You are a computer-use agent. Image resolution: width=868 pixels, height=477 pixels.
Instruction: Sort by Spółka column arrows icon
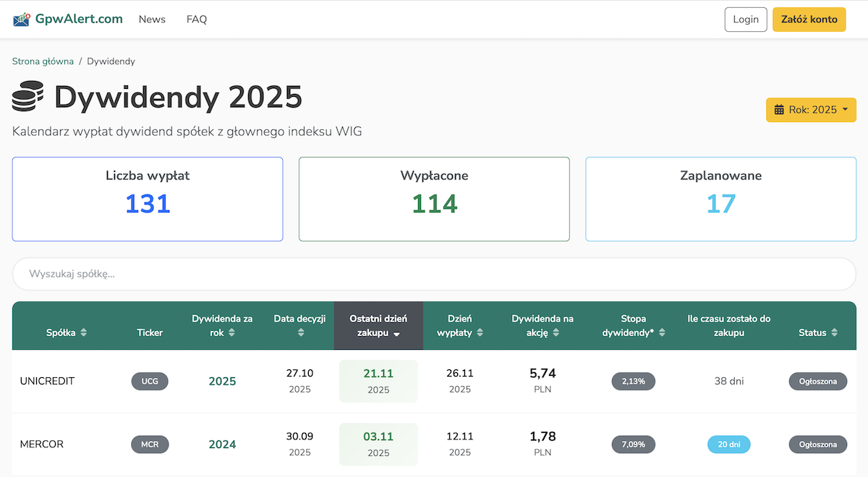[x=83, y=332]
